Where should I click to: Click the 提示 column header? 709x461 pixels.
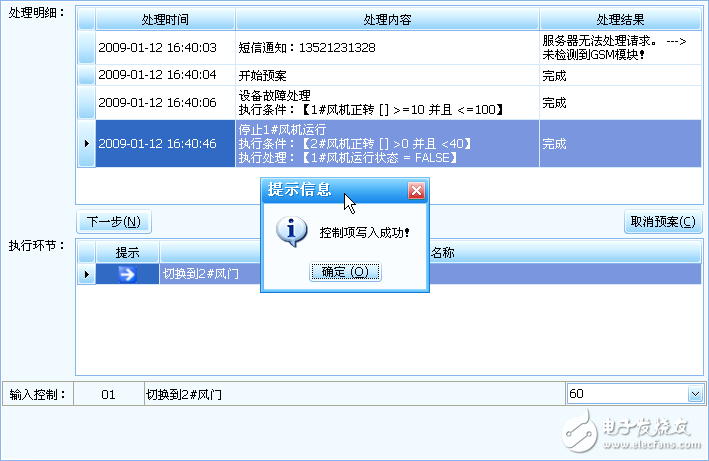(x=128, y=253)
